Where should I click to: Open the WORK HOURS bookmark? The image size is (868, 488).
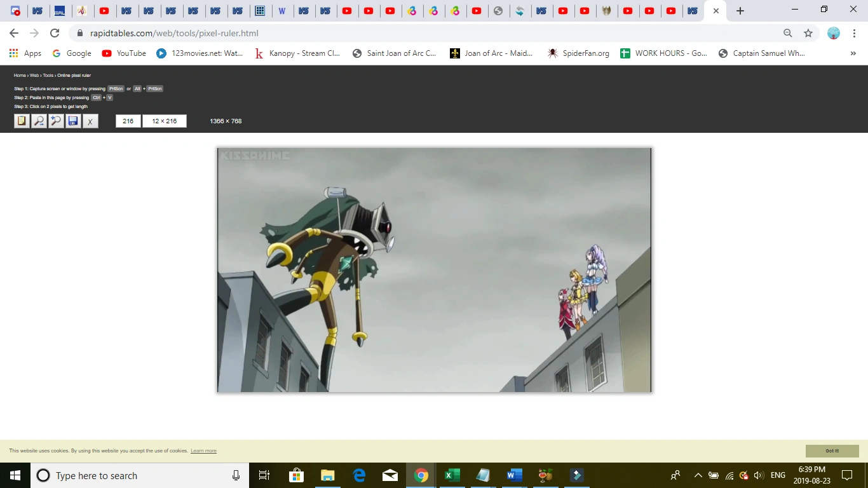point(663,53)
